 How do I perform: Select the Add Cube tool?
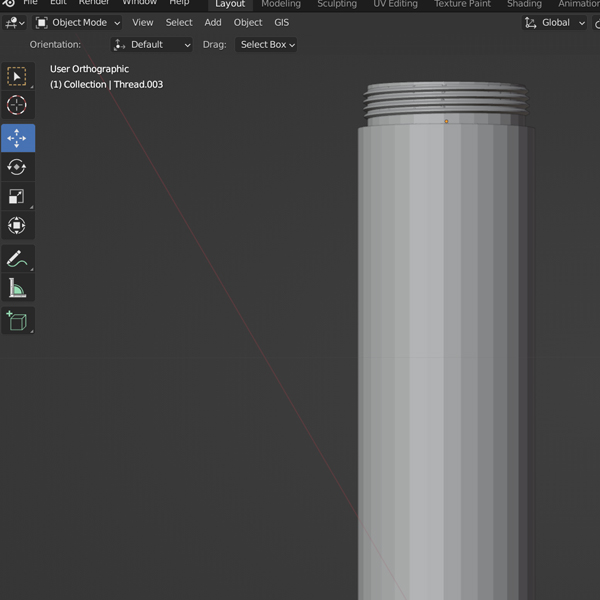tap(17, 321)
